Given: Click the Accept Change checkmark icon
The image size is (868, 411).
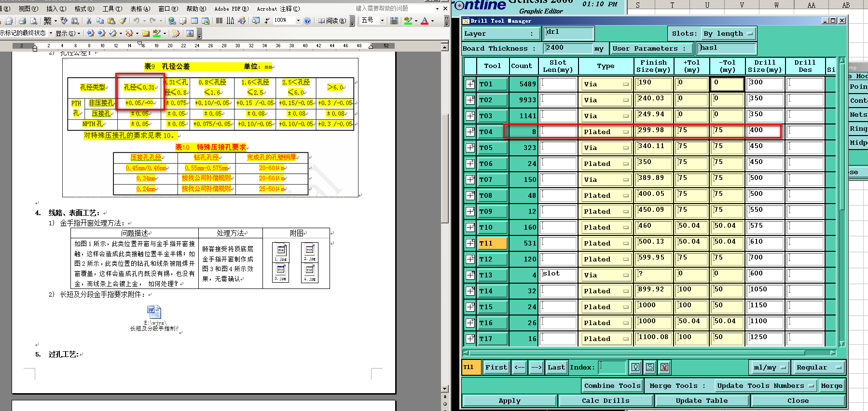Looking at the screenshot, I should (x=112, y=33).
